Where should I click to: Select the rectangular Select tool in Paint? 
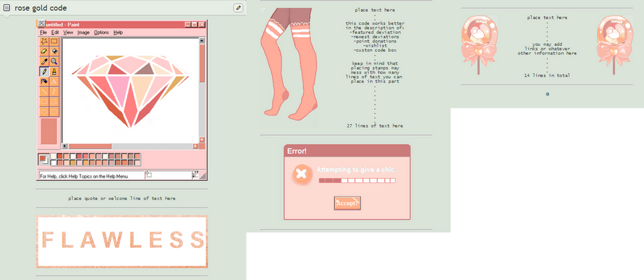54,41
